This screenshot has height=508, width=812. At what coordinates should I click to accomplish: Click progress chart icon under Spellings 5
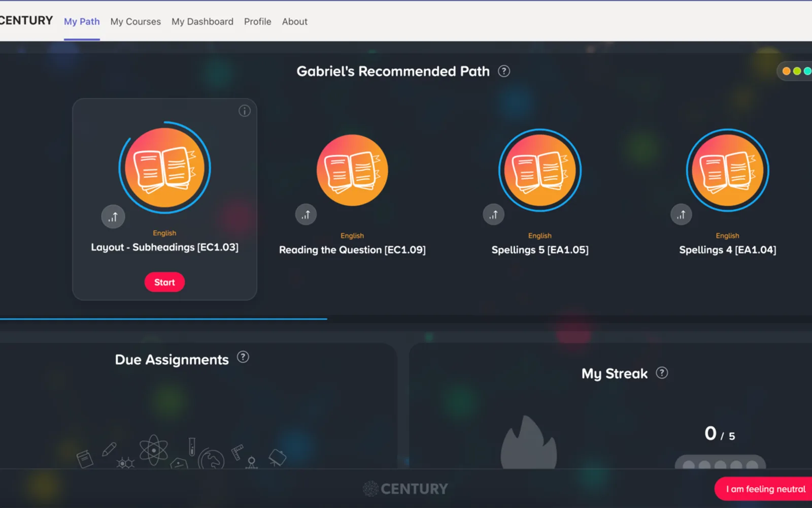(x=494, y=214)
